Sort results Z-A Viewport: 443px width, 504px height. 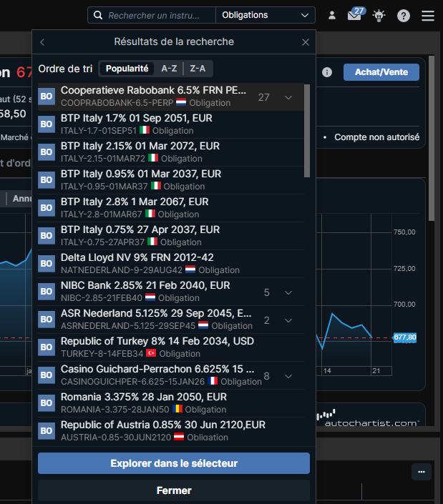(x=198, y=69)
